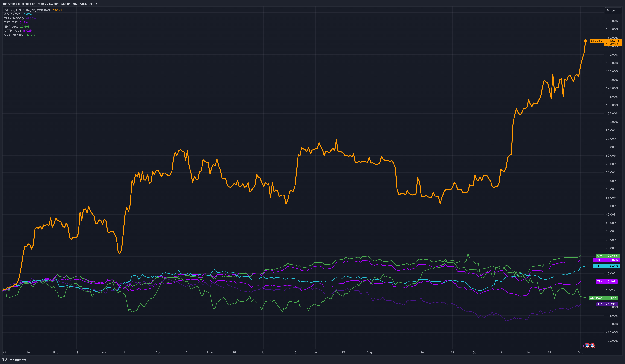Click the 18.02% value in the URTH legend
Image resolution: width=625 pixels, height=364 pixels.
[x=28, y=31]
